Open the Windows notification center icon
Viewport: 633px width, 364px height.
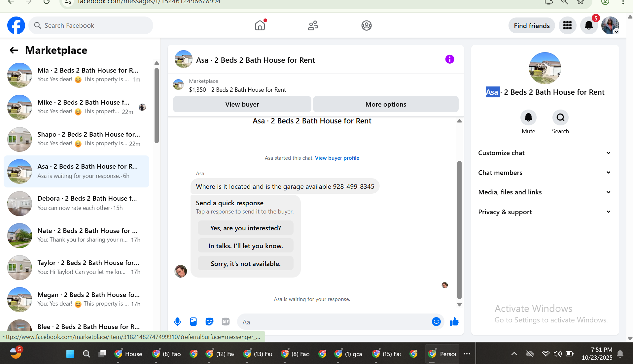(620, 354)
